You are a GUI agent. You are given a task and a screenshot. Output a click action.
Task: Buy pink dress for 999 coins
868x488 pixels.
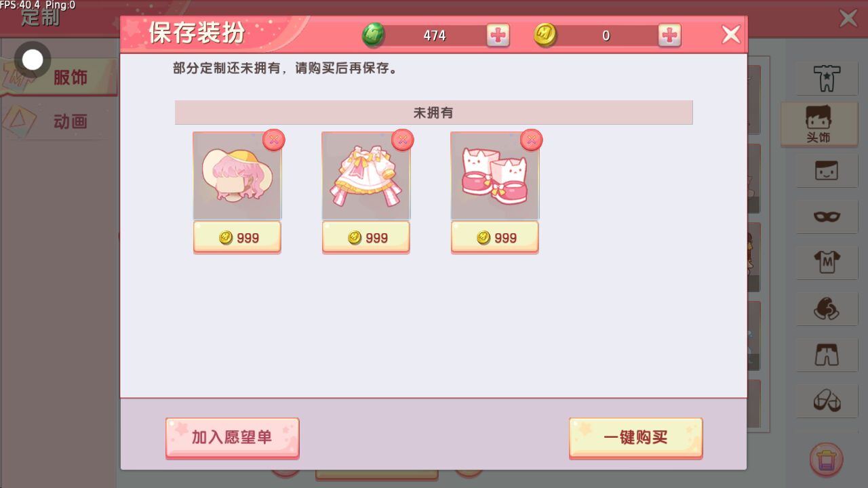tap(366, 237)
